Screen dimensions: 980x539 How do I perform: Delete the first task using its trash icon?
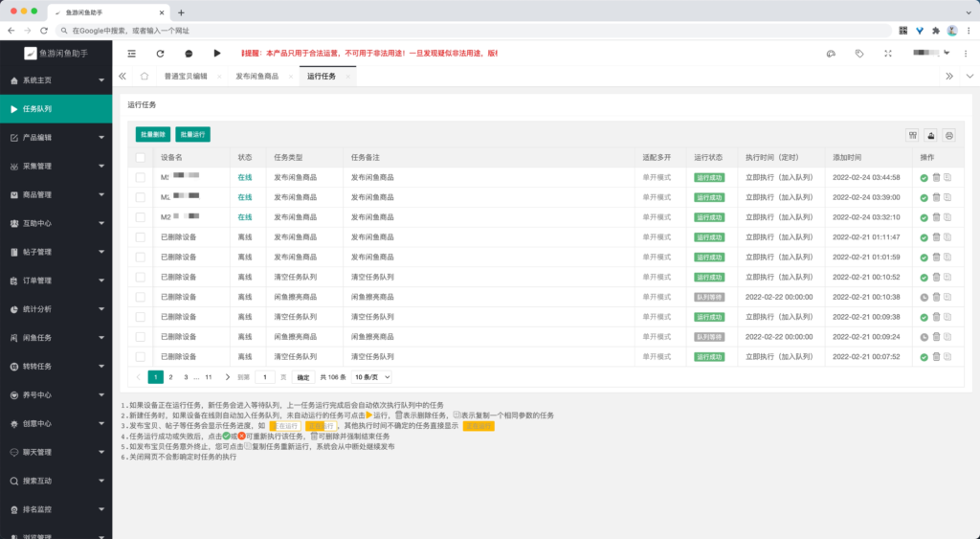936,177
